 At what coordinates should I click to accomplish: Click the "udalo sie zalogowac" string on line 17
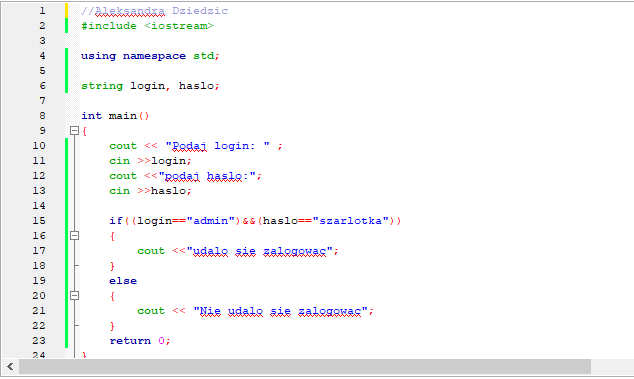(260, 251)
